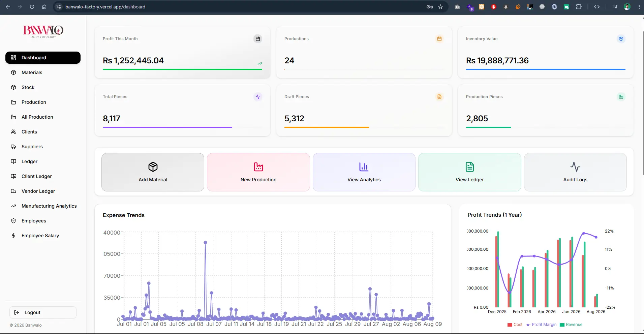The image size is (644, 334).
Task: Bookmark this page with the star icon
Action: coord(440,7)
